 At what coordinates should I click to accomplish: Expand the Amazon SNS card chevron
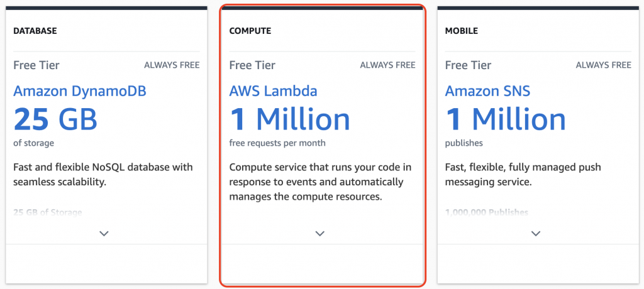coord(536,233)
